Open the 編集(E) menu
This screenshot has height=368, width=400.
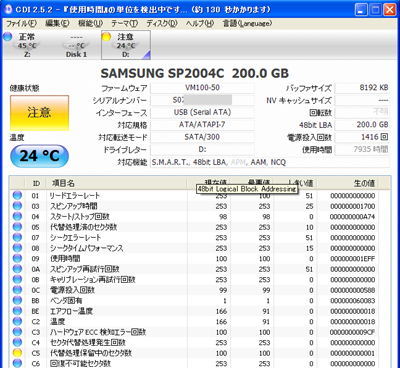pyautogui.click(x=58, y=24)
